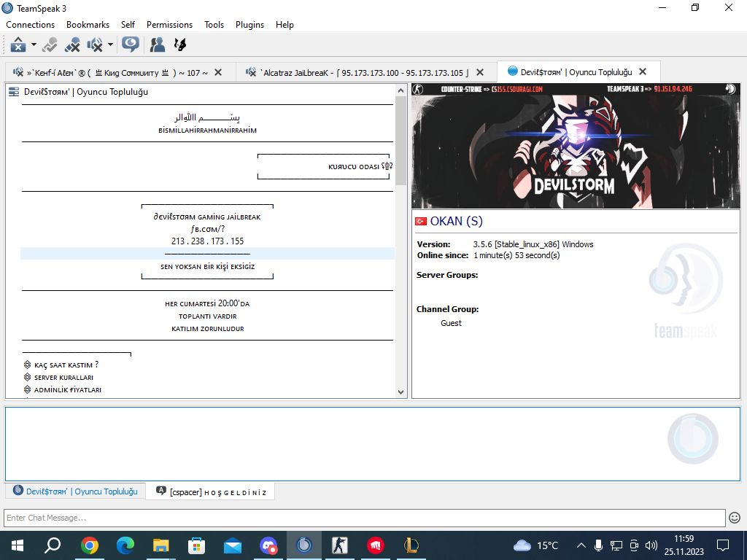The image size is (747, 560).
Task: Click the DEVILSTORM server banner image
Action: click(x=576, y=146)
